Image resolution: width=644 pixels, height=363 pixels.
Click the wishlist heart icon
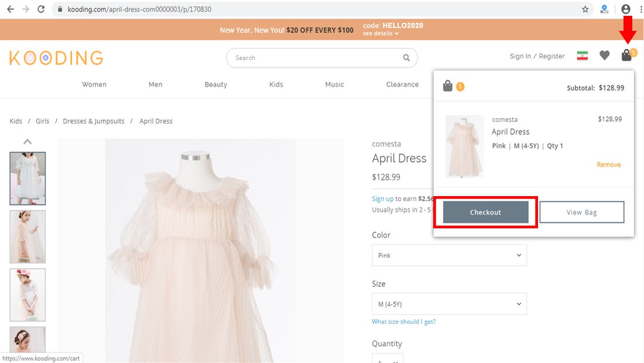604,56
